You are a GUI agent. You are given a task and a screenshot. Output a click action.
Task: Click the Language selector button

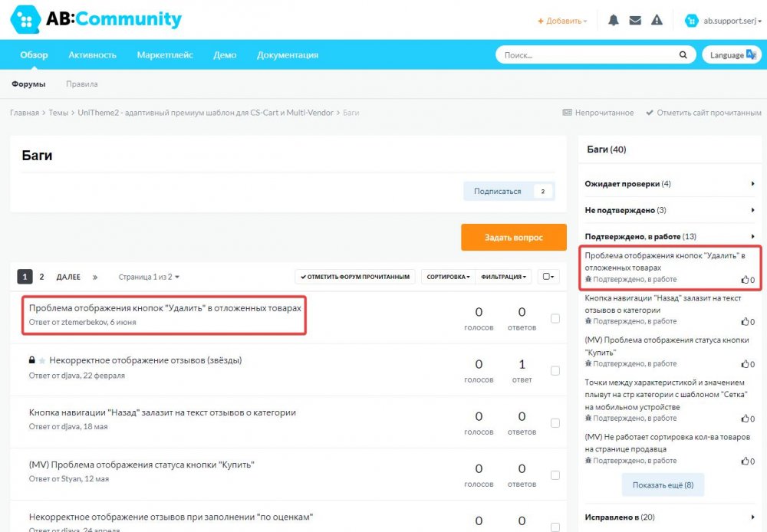(731, 55)
